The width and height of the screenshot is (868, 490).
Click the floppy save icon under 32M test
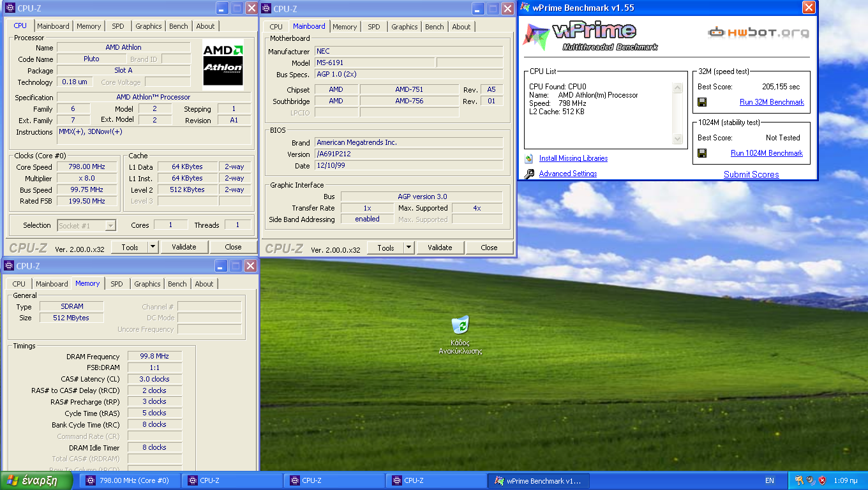(702, 102)
